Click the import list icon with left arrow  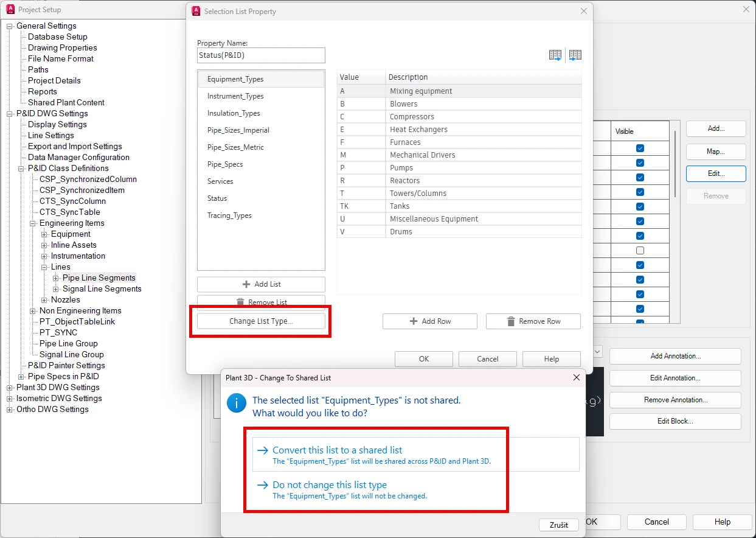pos(575,55)
